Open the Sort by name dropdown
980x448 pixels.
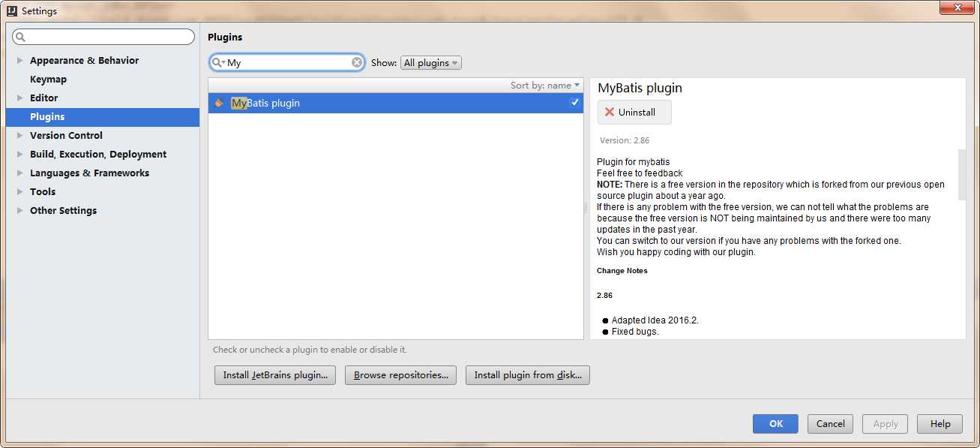[x=545, y=86]
